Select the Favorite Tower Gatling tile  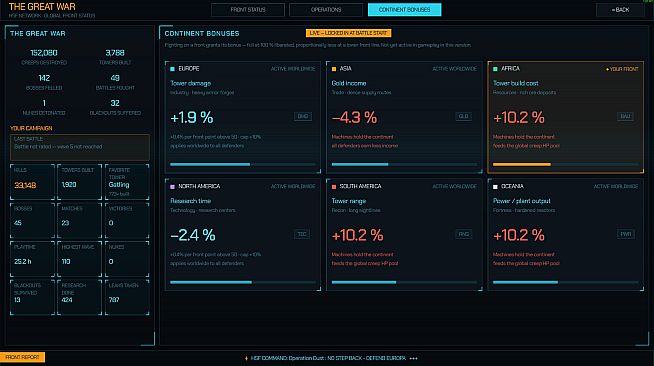tap(127, 182)
